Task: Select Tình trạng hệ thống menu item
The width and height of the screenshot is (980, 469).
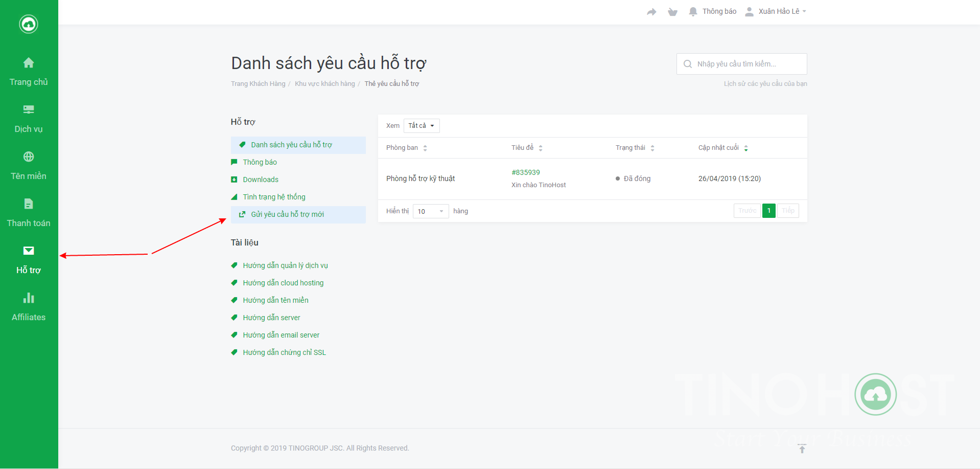Action: click(274, 197)
